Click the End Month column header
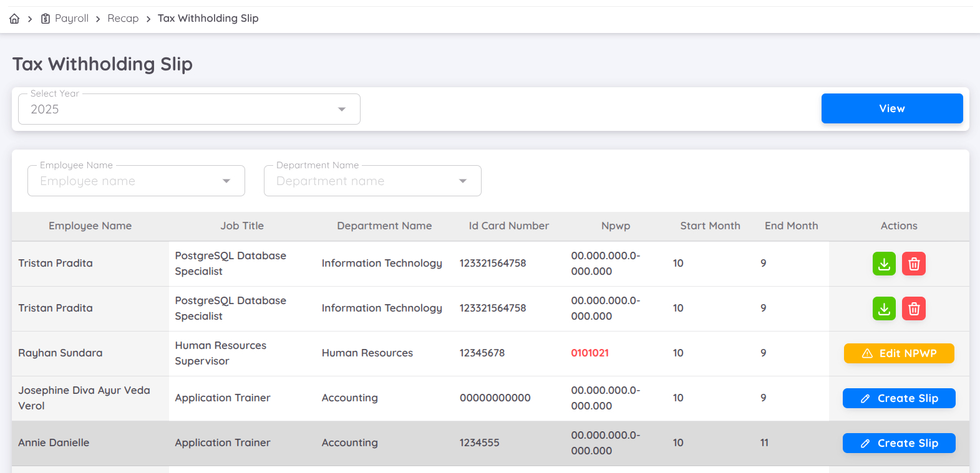Viewport: 980px width, 473px height. click(791, 226)
